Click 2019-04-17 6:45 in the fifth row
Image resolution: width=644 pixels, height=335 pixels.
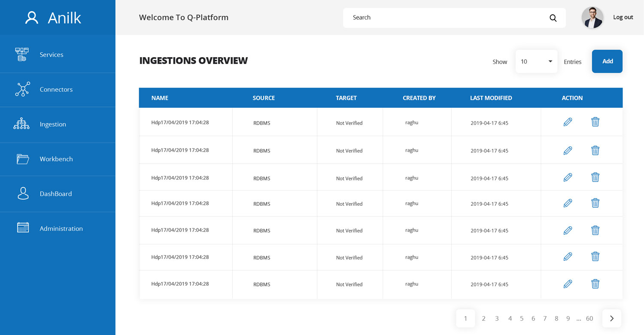pos(489,231)
